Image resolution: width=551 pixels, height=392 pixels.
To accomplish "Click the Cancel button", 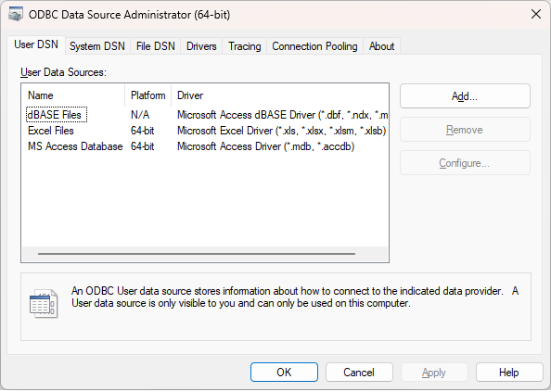I will pyautogui.click(x=359, y=372).
